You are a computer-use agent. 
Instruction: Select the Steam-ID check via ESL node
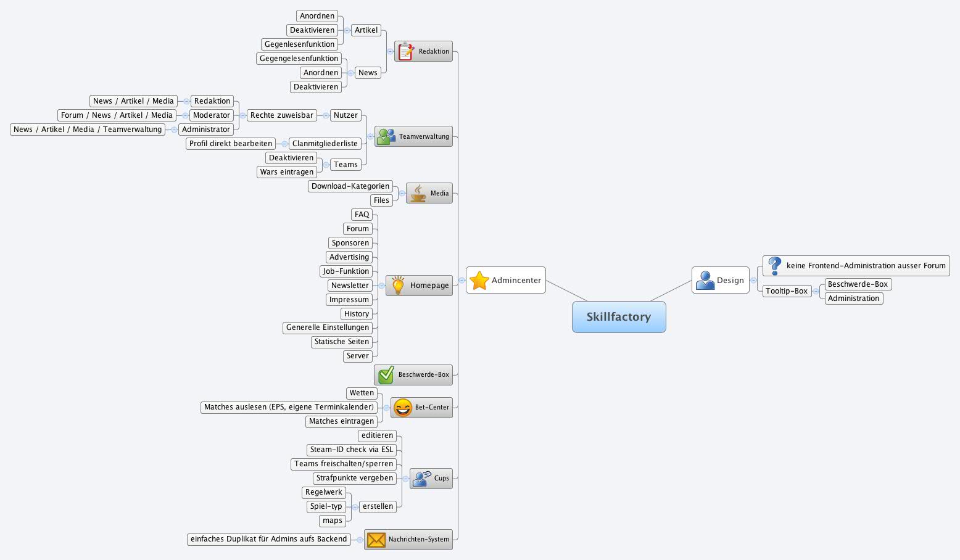point(352,450)
